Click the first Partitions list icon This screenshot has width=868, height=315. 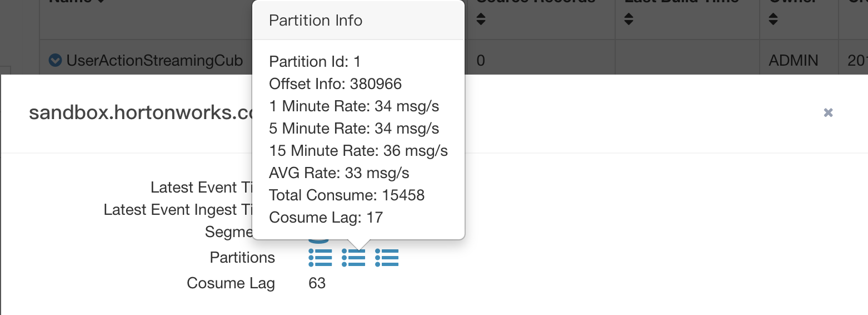(x=320, y=258)
